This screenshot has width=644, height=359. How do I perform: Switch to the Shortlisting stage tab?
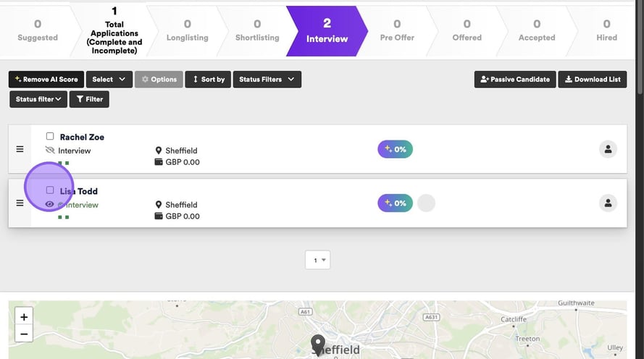(257, 30)
